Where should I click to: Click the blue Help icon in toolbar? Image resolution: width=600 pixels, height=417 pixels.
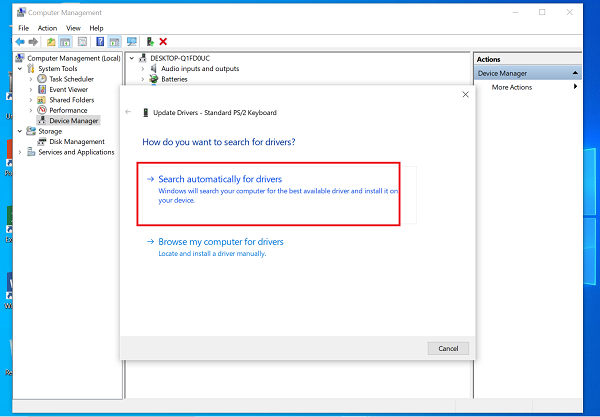99,42
